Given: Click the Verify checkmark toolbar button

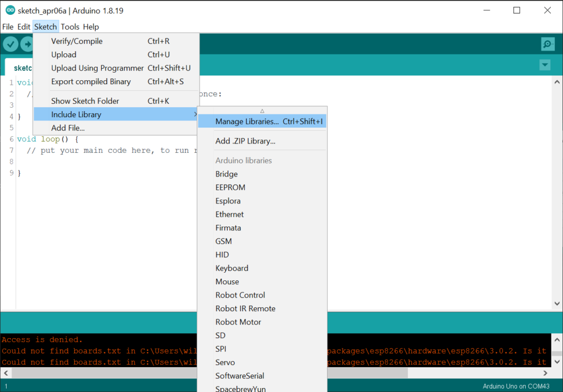Looking at the screenshot, I should point(10,44).
